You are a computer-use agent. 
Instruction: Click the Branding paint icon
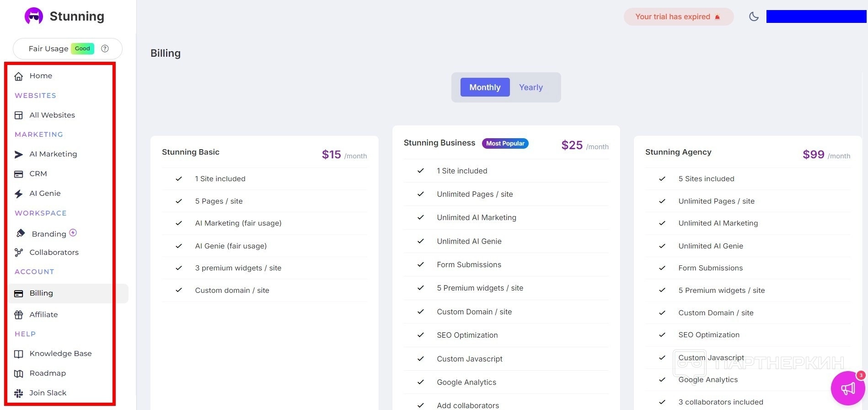21,233
